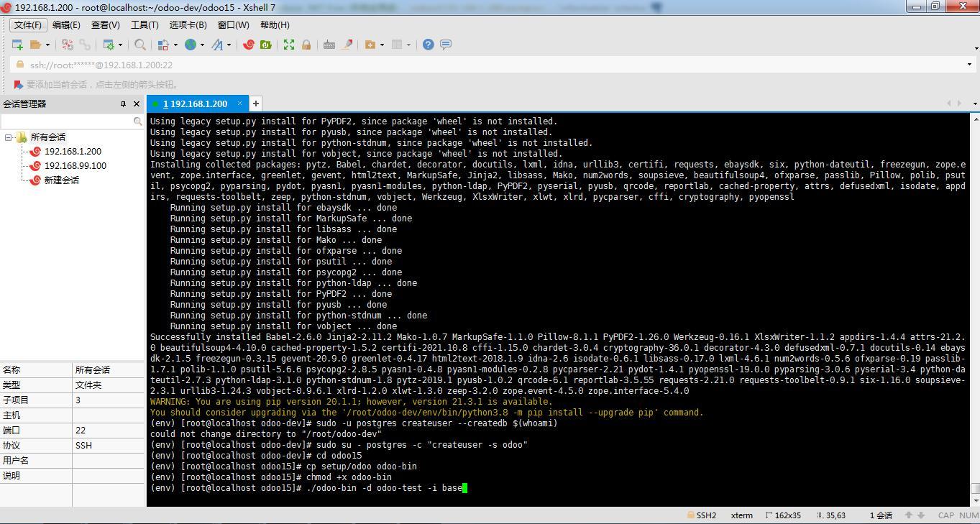Open the 工具(T) menu
The image size is (980, 524).
(145, 25)
